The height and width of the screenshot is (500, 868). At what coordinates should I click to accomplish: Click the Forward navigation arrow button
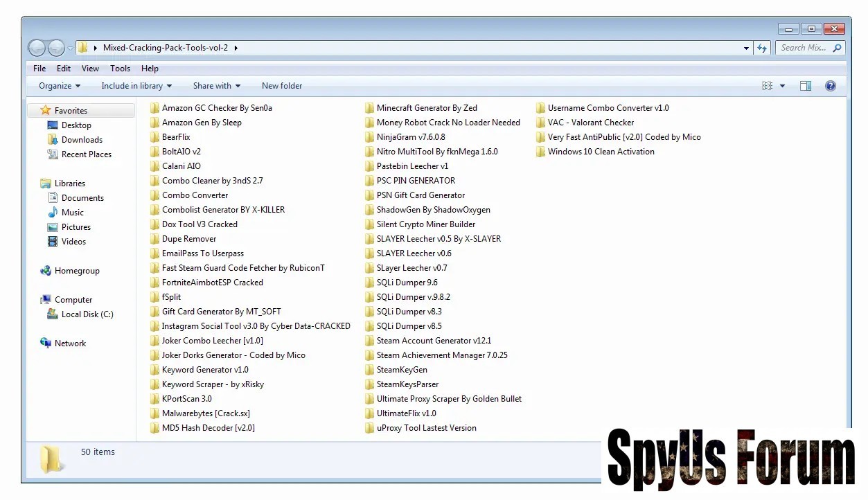point(56,48)
